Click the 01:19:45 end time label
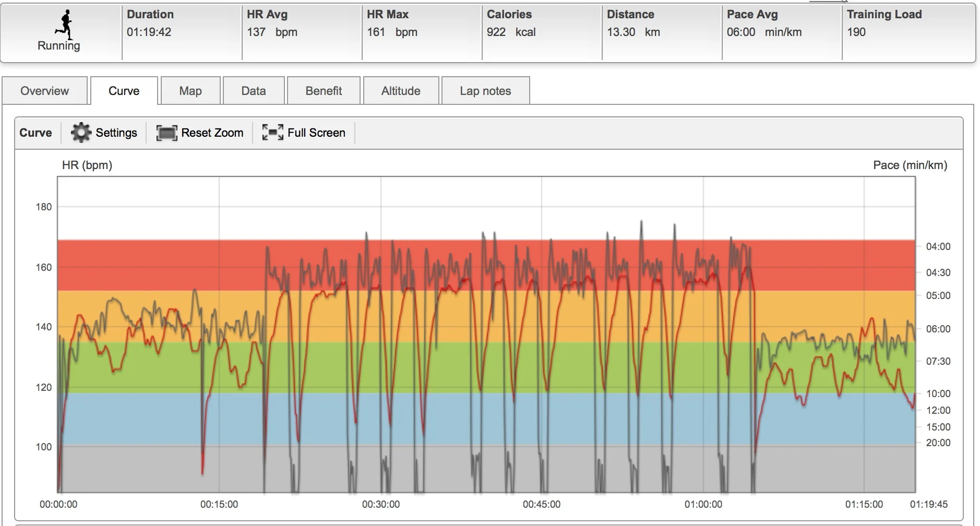 (929, 505)
